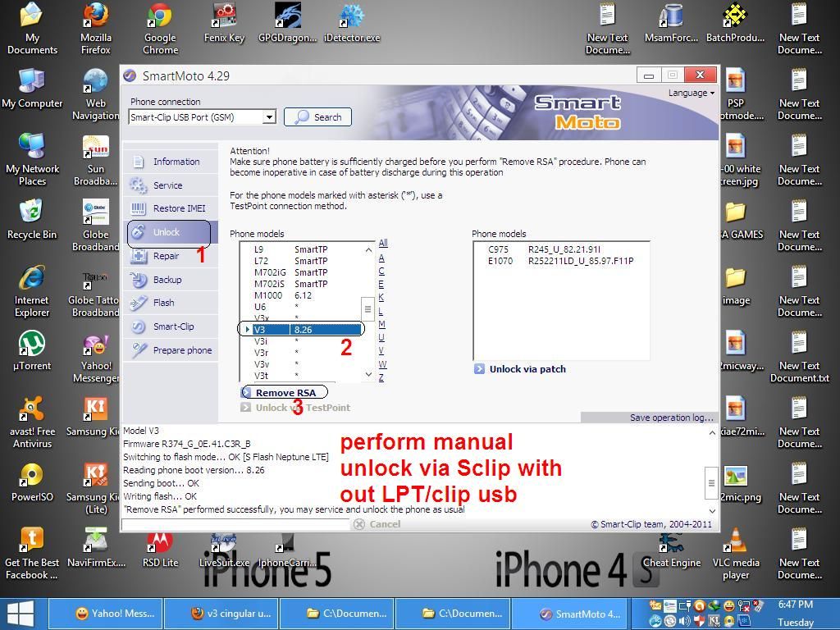Open the Prepare phone section
This screenshot has width=840, height=630.
pos(171,349)
